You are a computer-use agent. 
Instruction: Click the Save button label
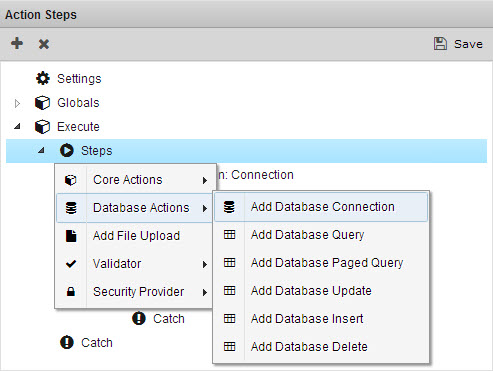[468, 44]
